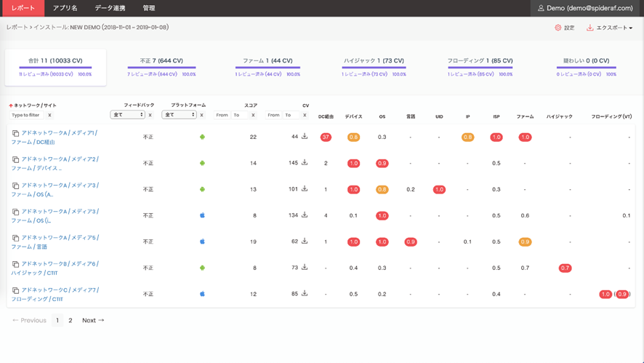The image size is (644, 363).
Task: Copy icon for the メディア2 row
Action: (x=15, y=159)
